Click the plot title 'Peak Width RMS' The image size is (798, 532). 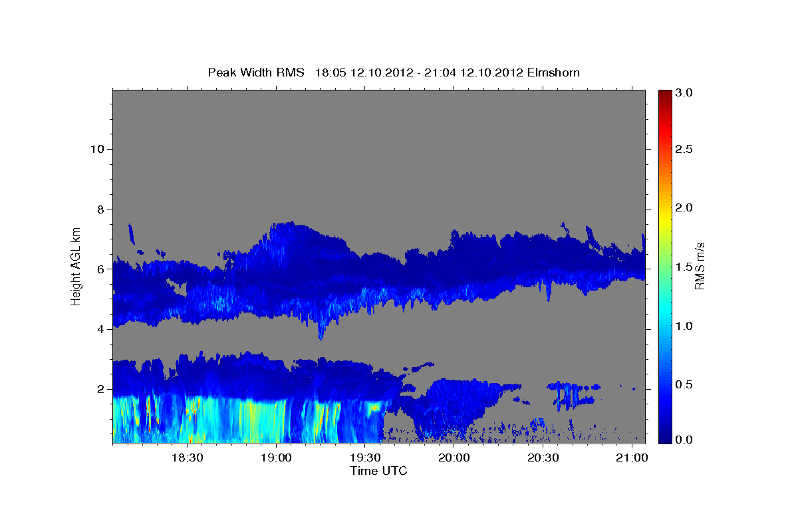click(255, 72)
